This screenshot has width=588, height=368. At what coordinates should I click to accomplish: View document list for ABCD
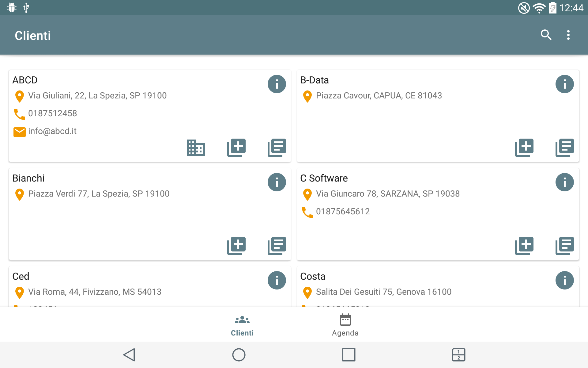[x=277, y=148]
